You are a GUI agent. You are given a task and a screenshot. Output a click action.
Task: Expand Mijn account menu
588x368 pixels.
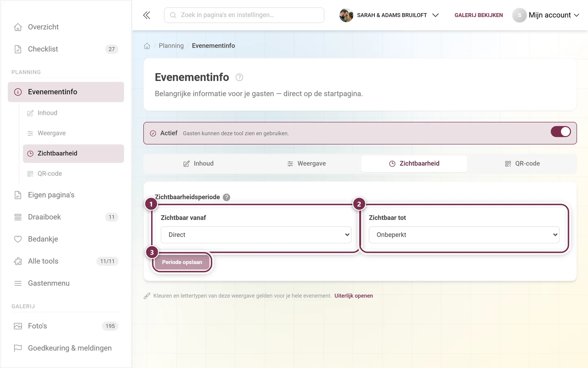[x=546, y=15]
